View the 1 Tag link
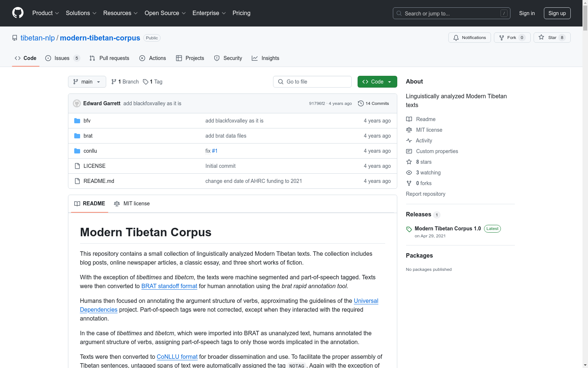The width and height of the screenshot is (588, 368). (x=153, y=82)
